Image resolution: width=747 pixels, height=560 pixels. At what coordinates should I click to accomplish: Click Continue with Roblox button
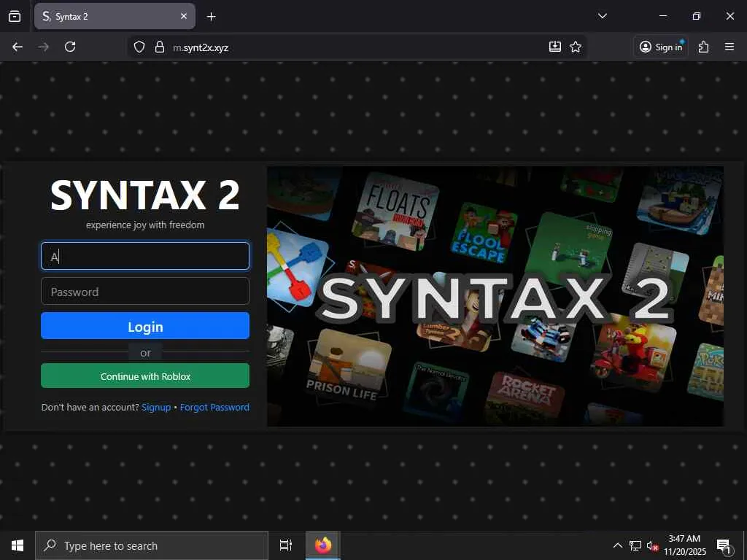pos(145,376)
